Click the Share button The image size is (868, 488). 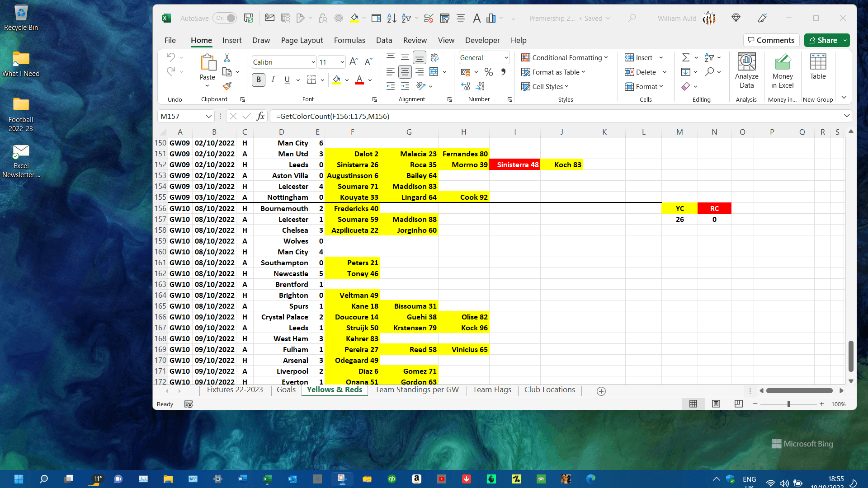pyautogui.click(x=822, y=40)
